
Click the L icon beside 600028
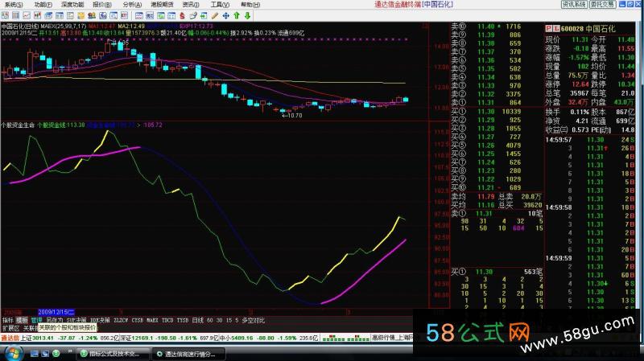[555, 29]
